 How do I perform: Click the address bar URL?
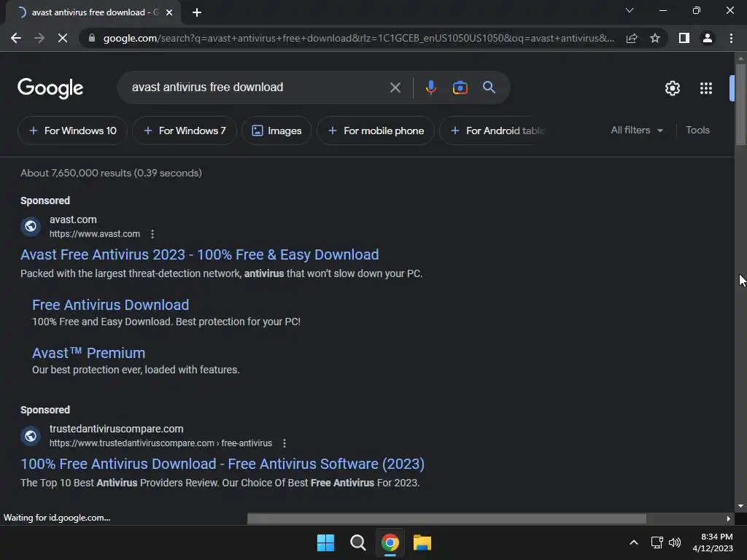click(358, 38)
